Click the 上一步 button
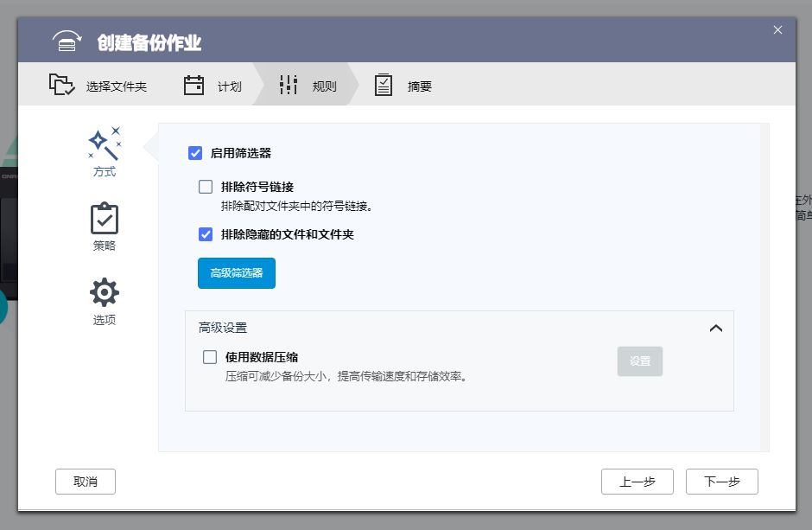 pos(637,481)
